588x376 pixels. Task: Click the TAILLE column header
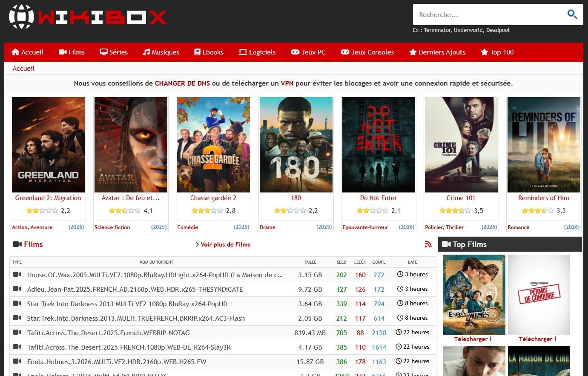(310, 262)
